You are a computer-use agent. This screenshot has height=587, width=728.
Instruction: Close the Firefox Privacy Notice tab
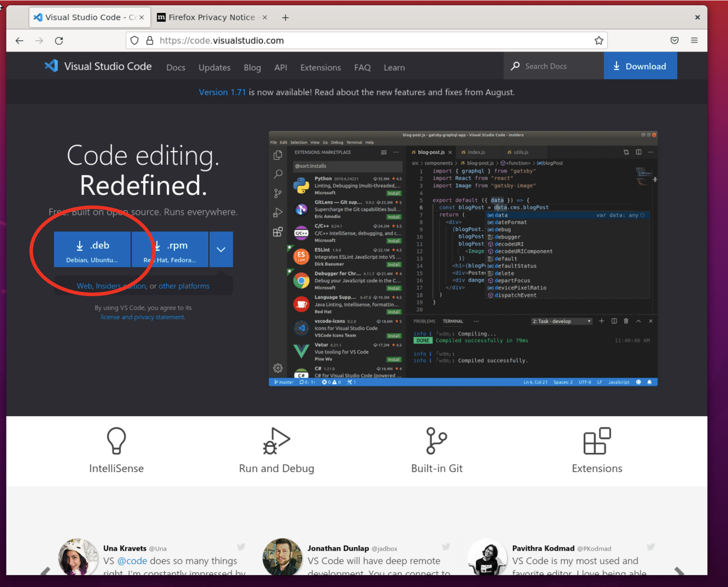(265, 17)
